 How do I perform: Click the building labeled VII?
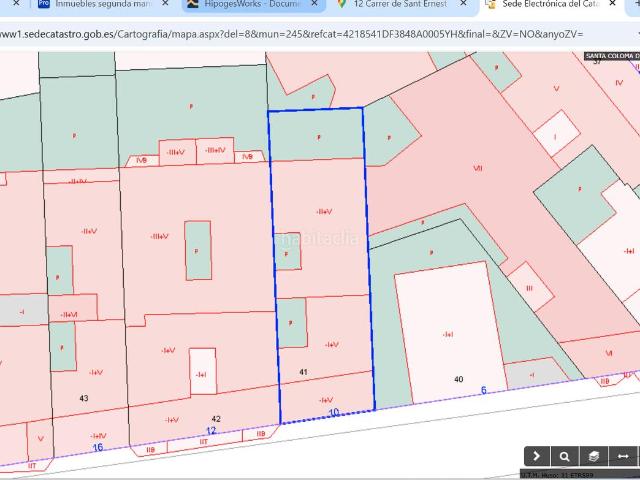(477, 169)
